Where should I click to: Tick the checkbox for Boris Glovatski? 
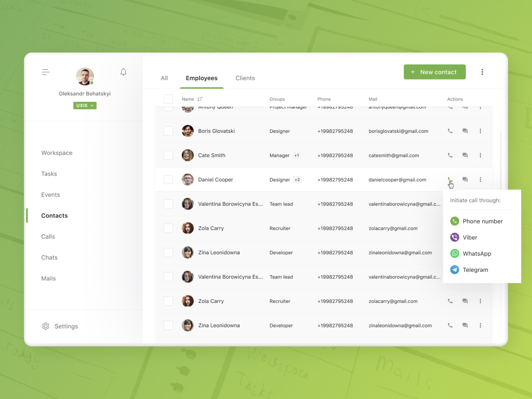[168, 131]
